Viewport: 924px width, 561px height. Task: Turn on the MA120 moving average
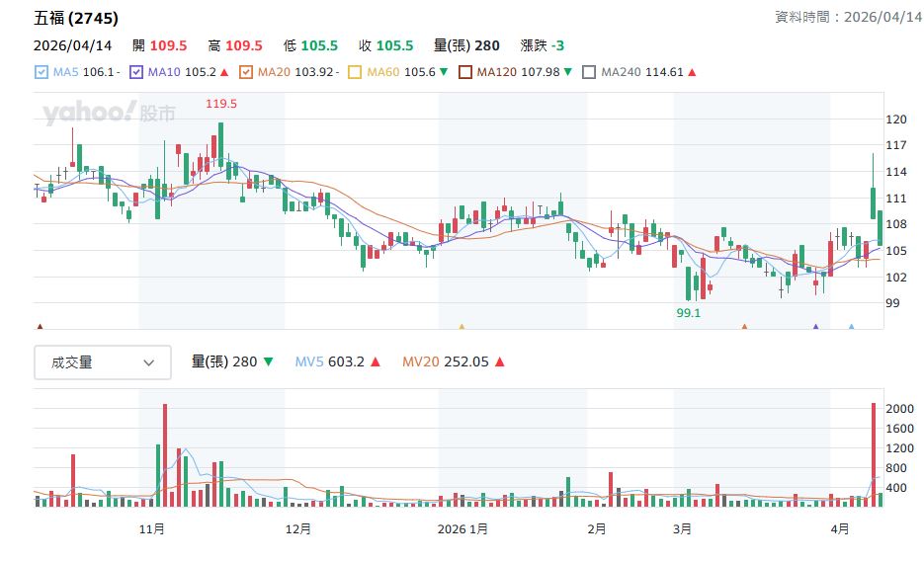(x=463, y=72)
